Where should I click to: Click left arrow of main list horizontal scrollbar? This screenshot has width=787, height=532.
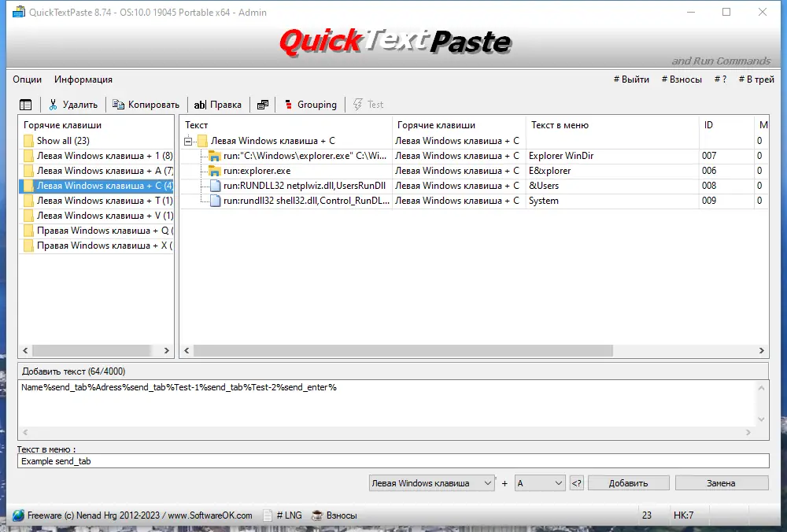[x=187, y=351]
